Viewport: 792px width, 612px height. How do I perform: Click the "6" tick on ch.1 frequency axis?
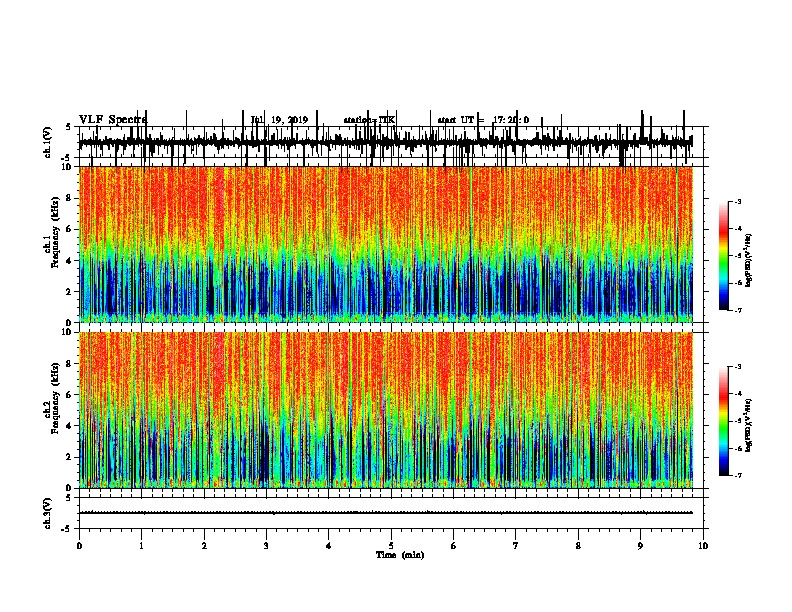point(69,229)
